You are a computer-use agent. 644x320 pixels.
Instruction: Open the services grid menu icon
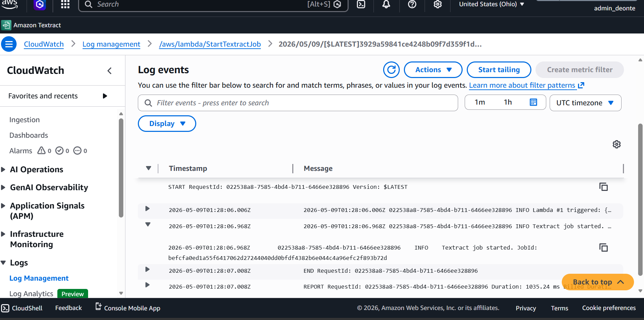click(x=65, y=4)
